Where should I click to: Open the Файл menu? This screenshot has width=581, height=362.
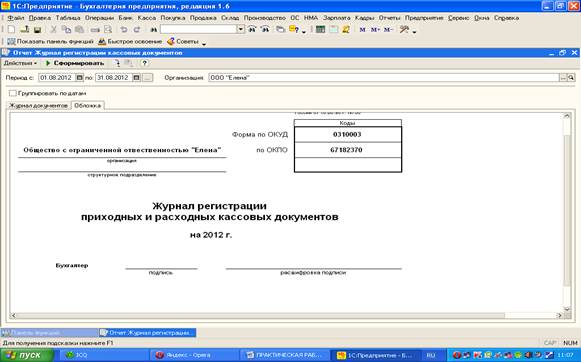(16, 18)
